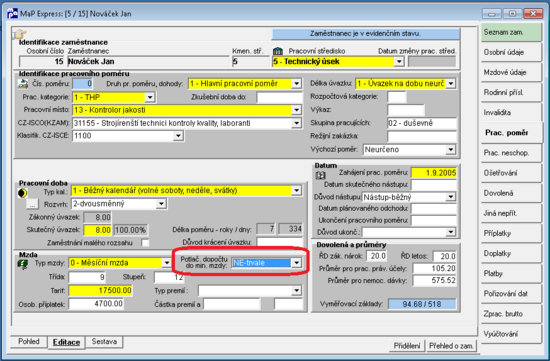Viewport: 550px width, 361px height.
Task: Click the Přidělení button
Action: 407,346
